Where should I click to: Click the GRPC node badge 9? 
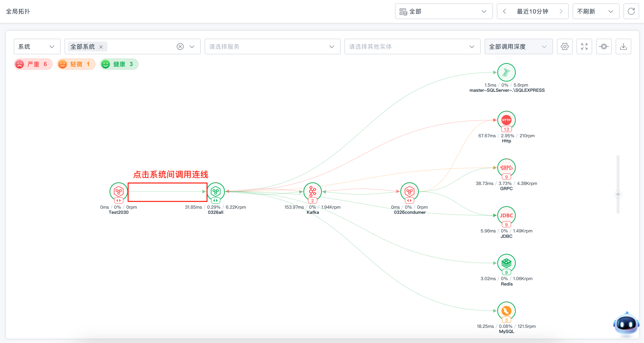point(506,177)
